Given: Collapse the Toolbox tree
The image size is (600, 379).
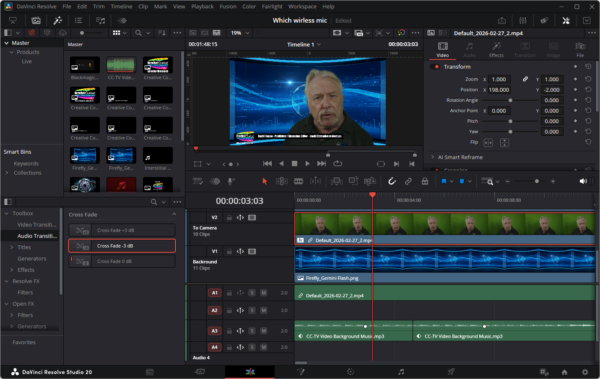Looking at the screenshot, I should (x=7, y=213).
